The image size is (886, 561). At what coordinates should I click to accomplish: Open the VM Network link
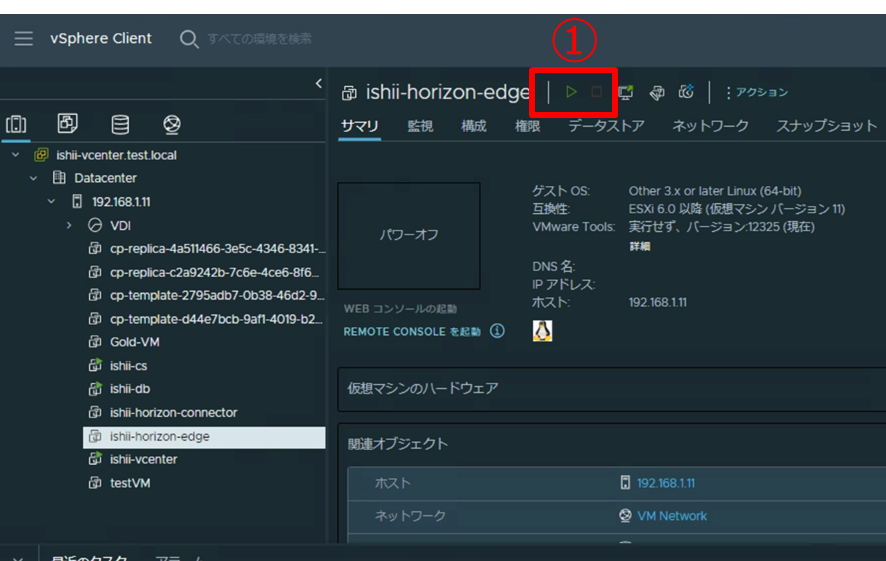pyautogui.click(x=672, y=516)
